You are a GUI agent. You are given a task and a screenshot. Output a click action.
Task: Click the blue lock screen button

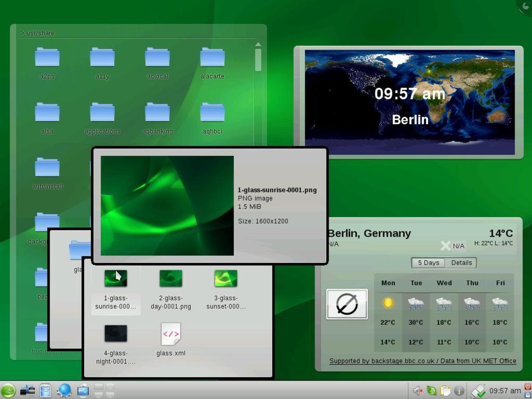click(x=528, y=395)
